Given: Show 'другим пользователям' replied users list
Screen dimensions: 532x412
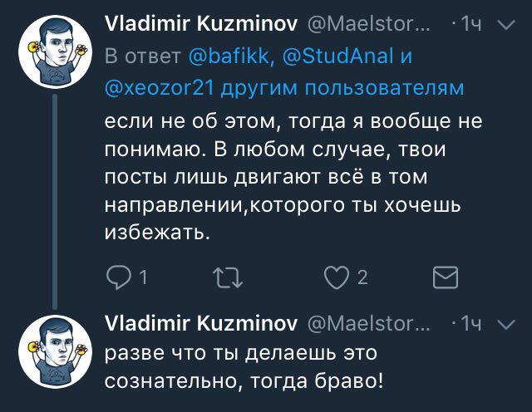Looking at the screenshot, I should click(342, 89).
